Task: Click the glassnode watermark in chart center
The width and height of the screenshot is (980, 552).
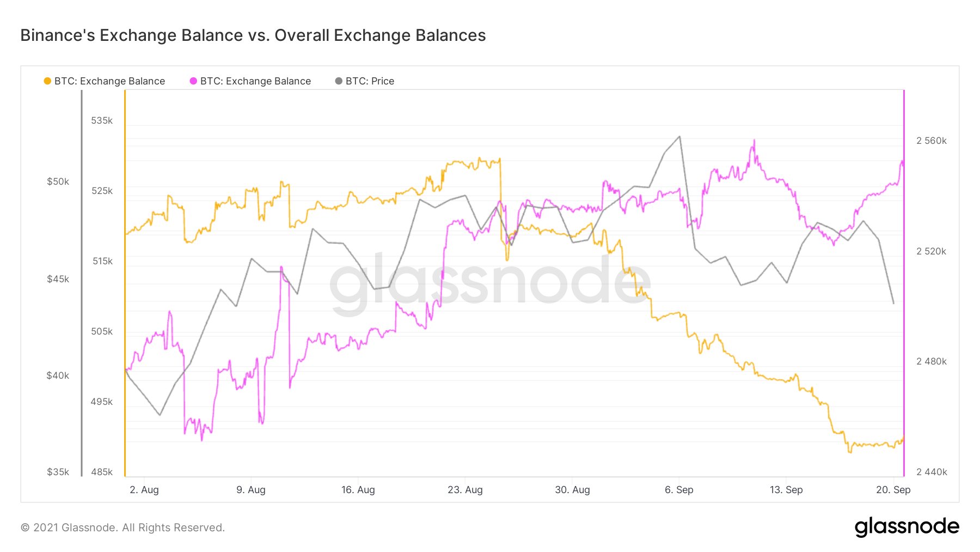Action: click(x=490, y=282)
